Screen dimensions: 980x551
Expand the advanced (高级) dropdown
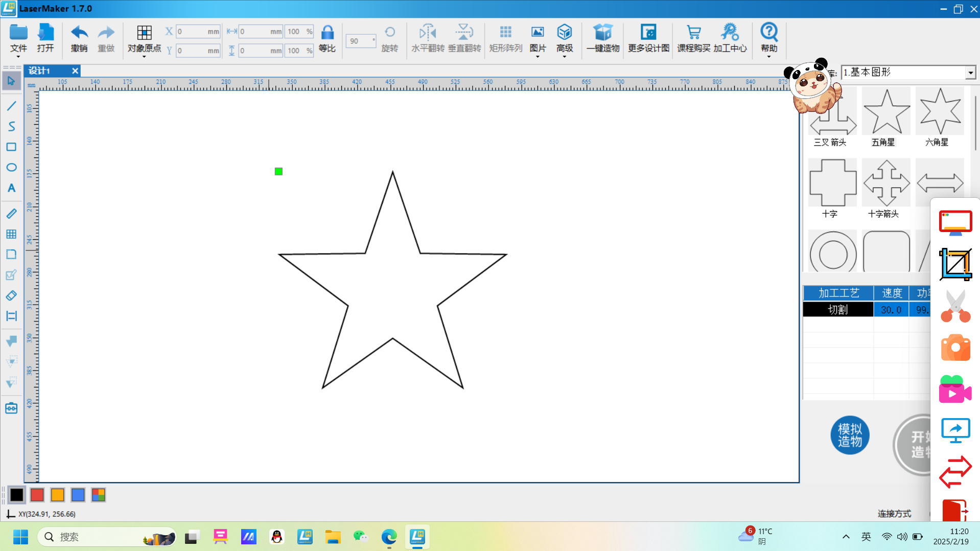pos(564,39)
